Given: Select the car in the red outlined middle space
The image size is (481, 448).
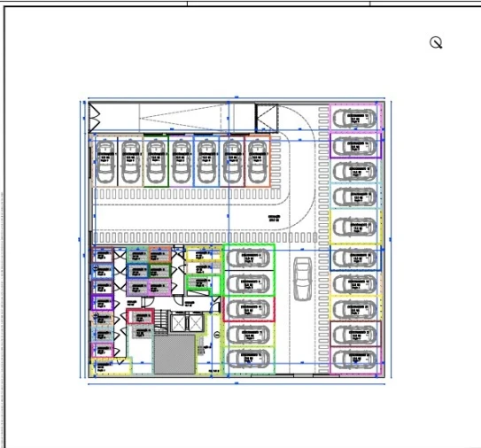Looking at the screenshot, I should coord(249,309).
